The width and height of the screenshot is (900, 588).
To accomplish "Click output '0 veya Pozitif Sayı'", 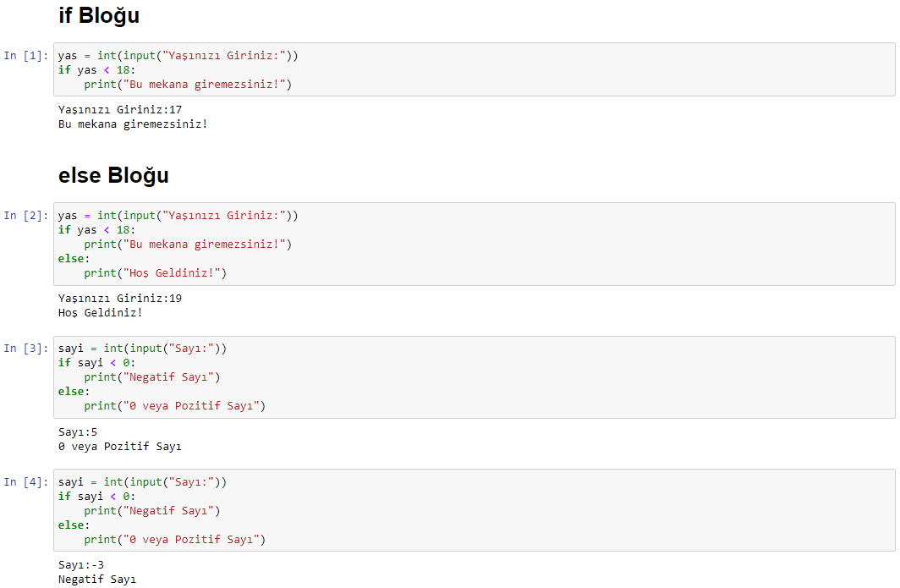I will [119, 446].
